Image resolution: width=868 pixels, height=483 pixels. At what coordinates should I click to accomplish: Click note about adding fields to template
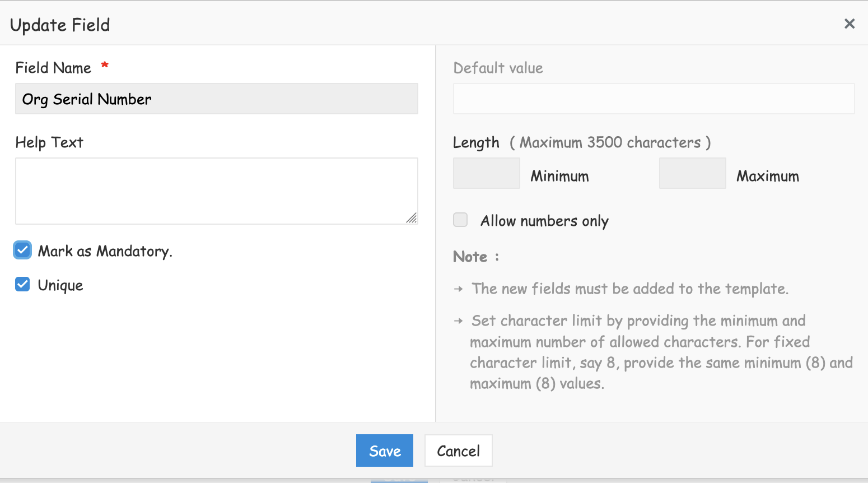[630, 289]
